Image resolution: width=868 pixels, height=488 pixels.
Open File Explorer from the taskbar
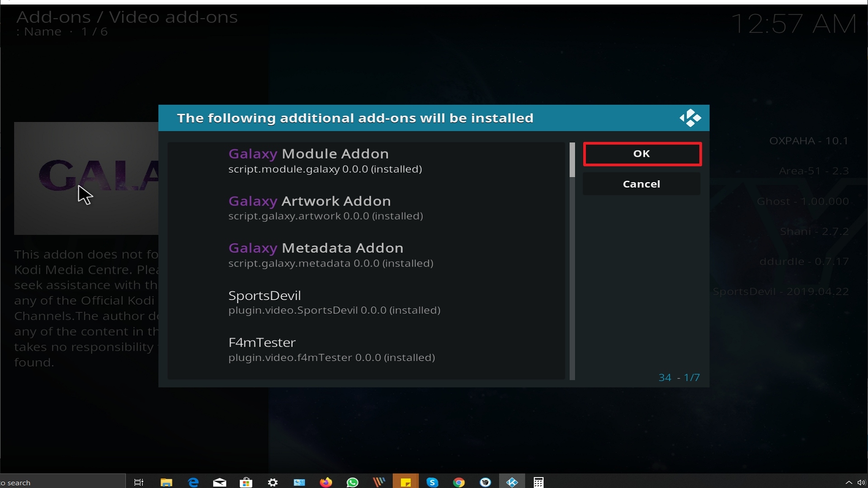[x=166, y=482]
